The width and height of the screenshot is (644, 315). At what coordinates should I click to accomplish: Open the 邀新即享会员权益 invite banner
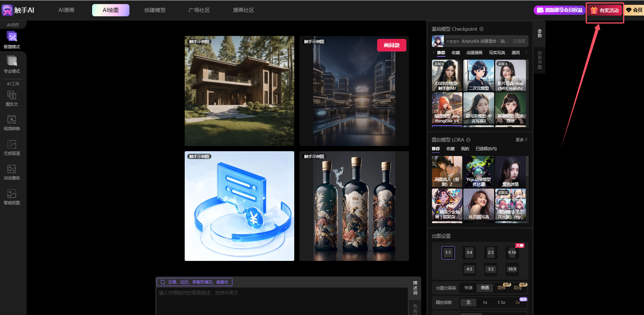(x=559, y=10)
